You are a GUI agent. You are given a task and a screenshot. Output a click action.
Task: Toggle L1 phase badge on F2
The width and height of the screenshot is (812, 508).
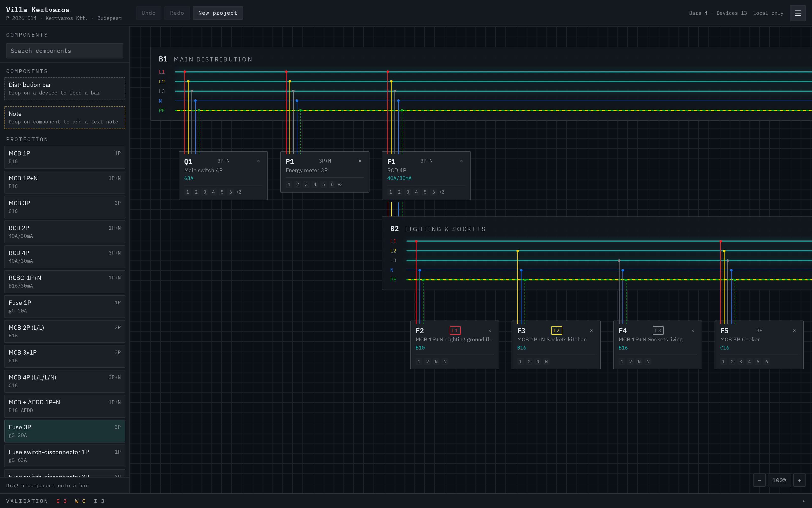click(455, 331)
